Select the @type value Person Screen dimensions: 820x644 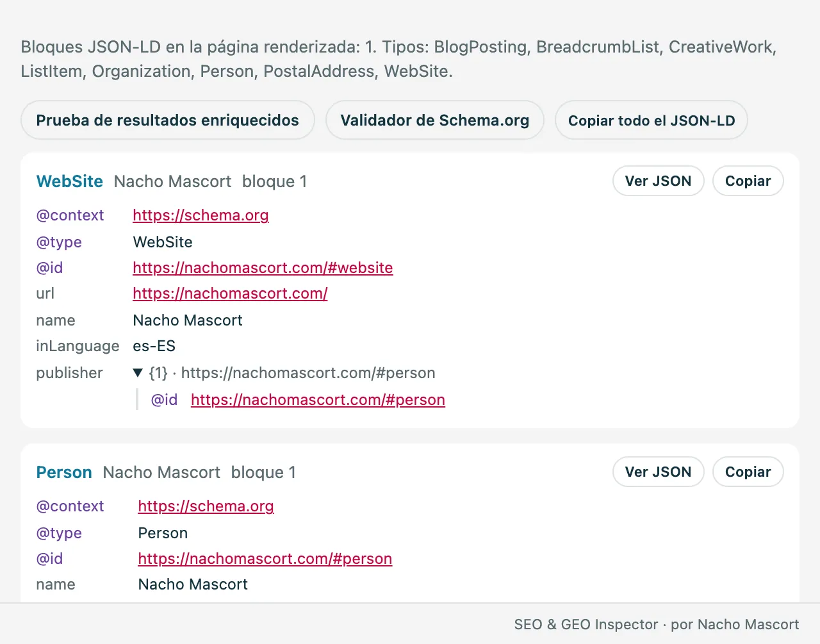click(x=163, y=533)
